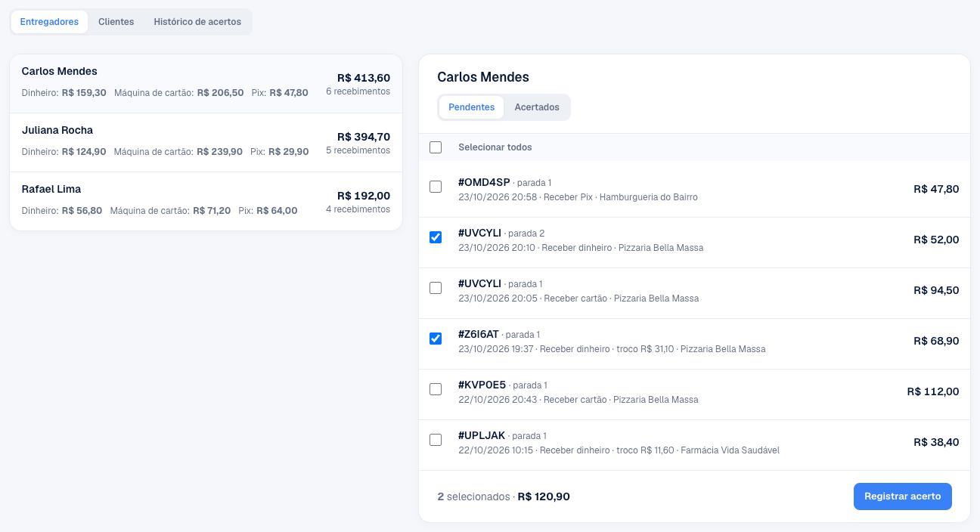Click the Farmácia Vida Saudável receipt details
The image size is (980, 532).
[619, 450]
